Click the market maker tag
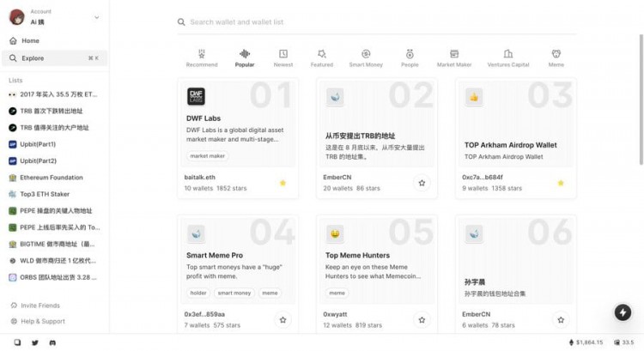The width and height of the screenshot is (644, 351). point(208,156)
